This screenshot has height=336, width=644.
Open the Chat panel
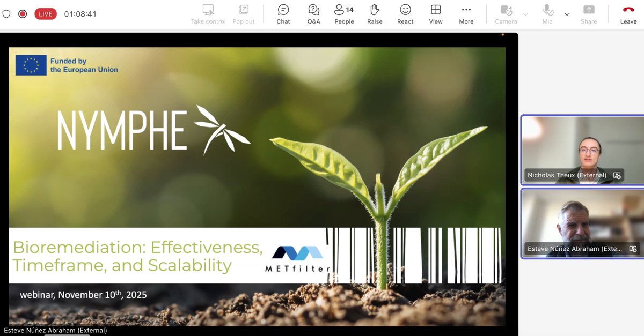(x=283, y=14)
